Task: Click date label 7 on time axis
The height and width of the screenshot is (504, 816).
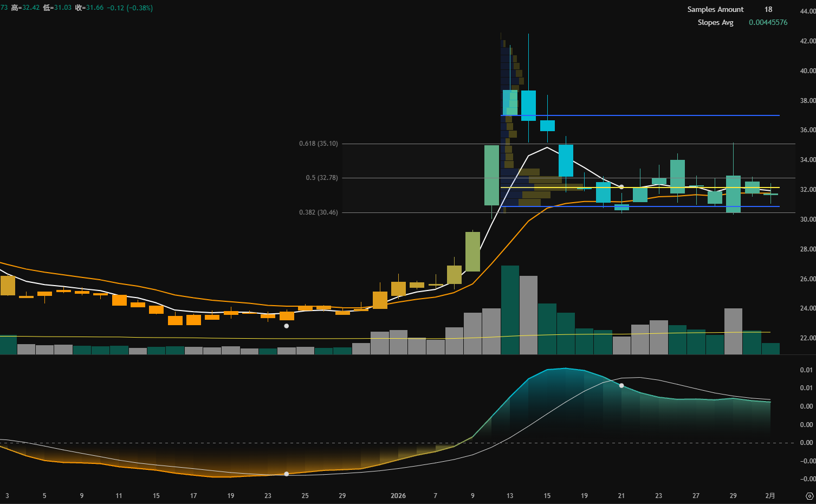Action: pyautogui.click(x=436, y=496)
